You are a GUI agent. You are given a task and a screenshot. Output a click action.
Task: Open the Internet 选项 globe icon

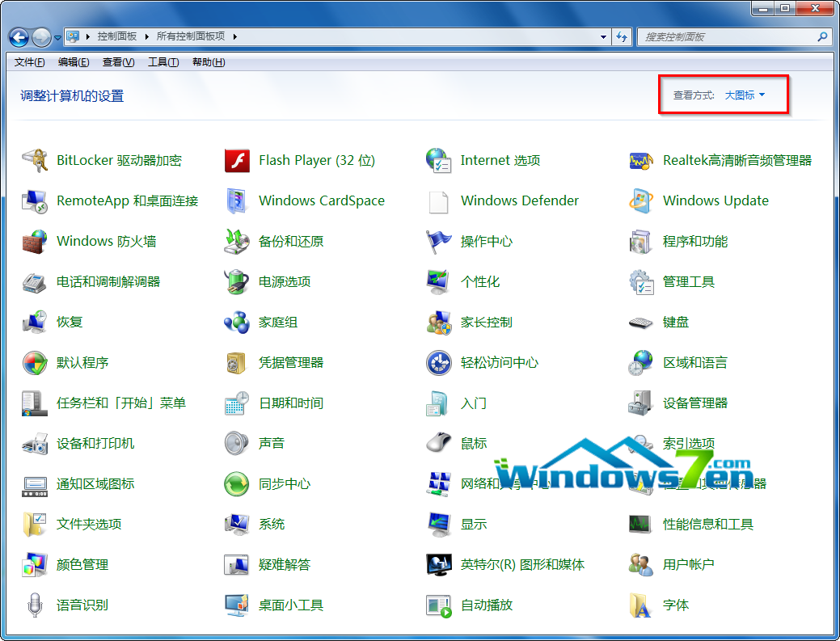pyautogui.click(x=439, y=160)
